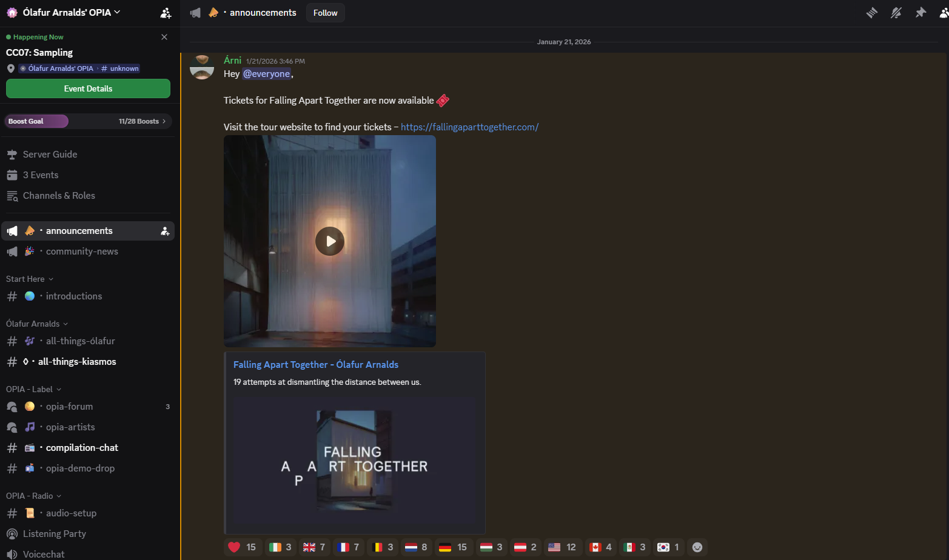The width and height of the screenshot is (949, 560).
Task: Click the Boost Goal progress bar
Action: point(88,121)
